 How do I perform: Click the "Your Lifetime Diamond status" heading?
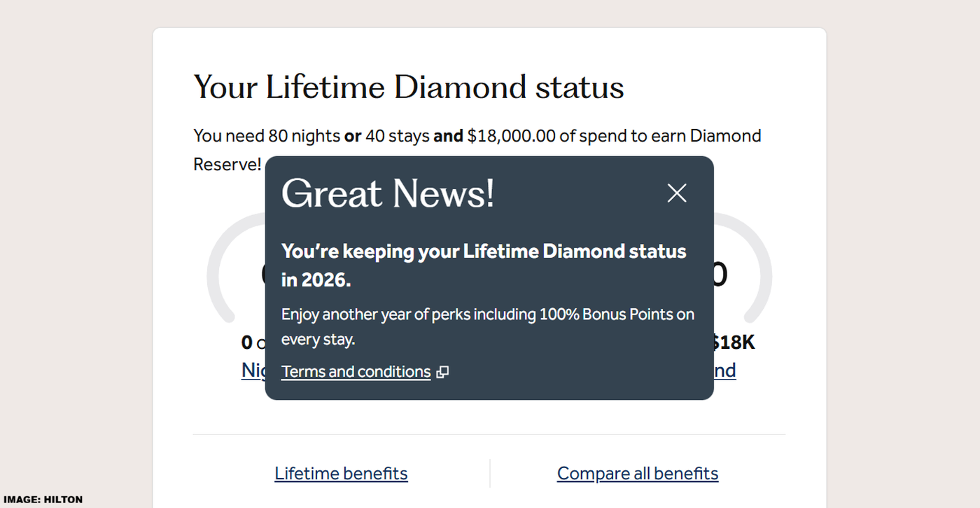[409, 88]
